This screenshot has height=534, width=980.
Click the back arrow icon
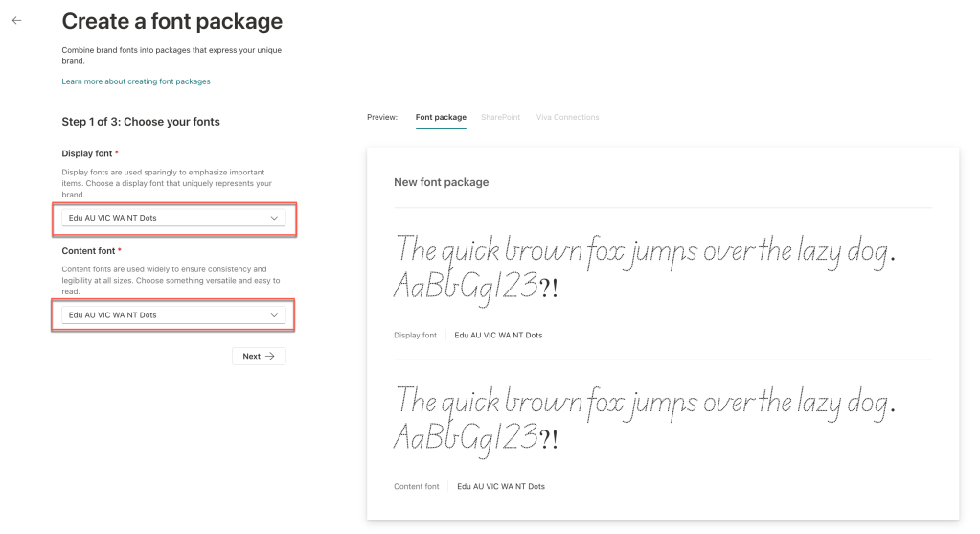point(16,20)
